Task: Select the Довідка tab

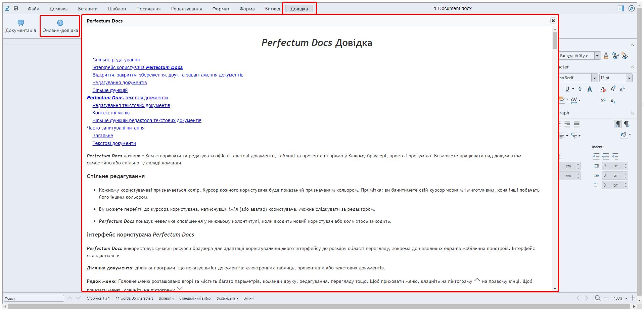Action: pyautogui.click(x=299, y=9)
